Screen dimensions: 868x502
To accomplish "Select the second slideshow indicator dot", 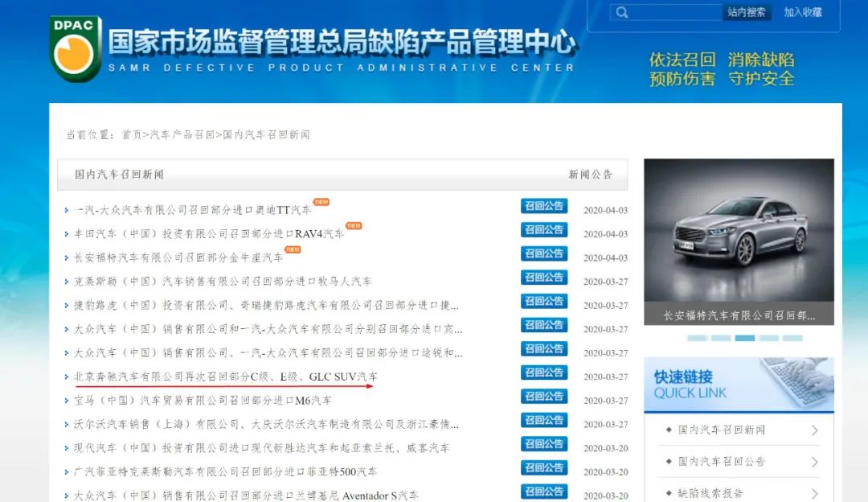I will pyautogui.click(x=721, y=338).
